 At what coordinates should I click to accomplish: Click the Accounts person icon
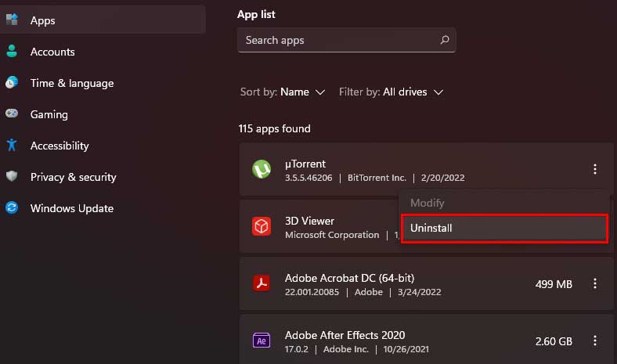click(x=12, y=51)
